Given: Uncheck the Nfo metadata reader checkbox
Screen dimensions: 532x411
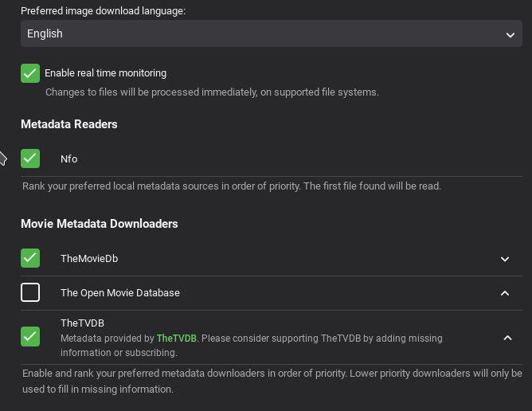Looking at the screenshot, I should pyautogui.click(x=30, y=159).
